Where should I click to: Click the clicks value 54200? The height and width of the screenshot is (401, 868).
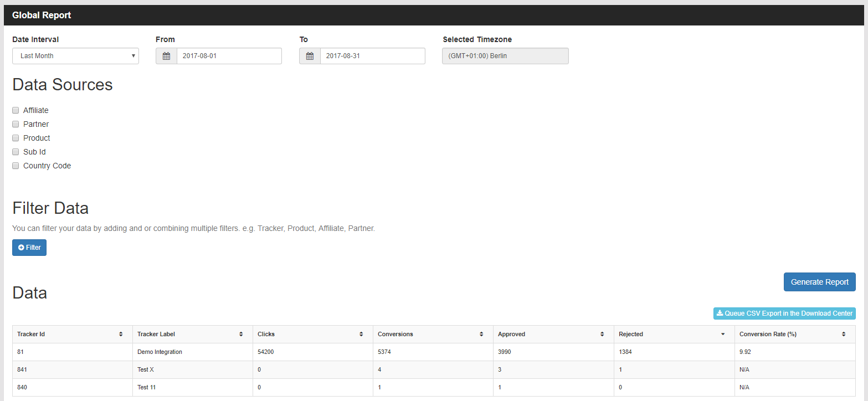click(x=267, y=352)
